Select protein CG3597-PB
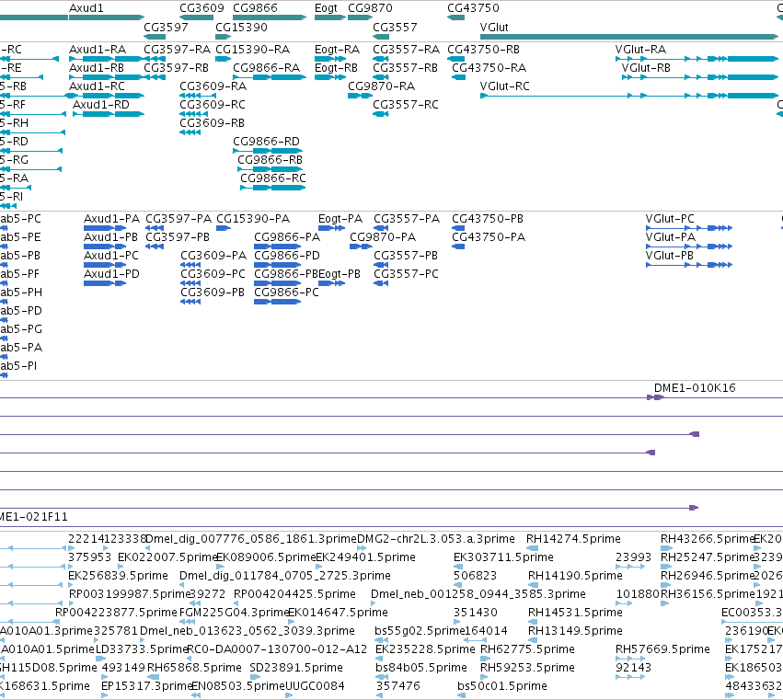 coord(178,237)
